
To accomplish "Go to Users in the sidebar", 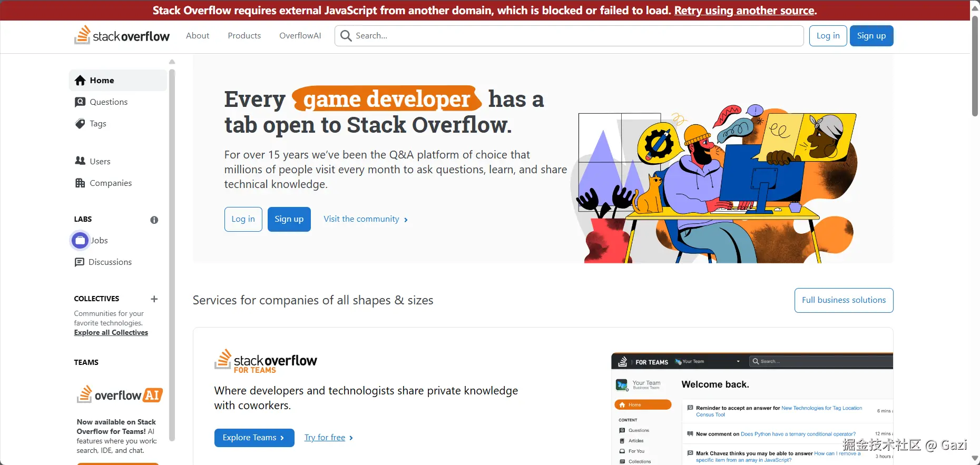I will pyautogui.click(x=118, y=161).
